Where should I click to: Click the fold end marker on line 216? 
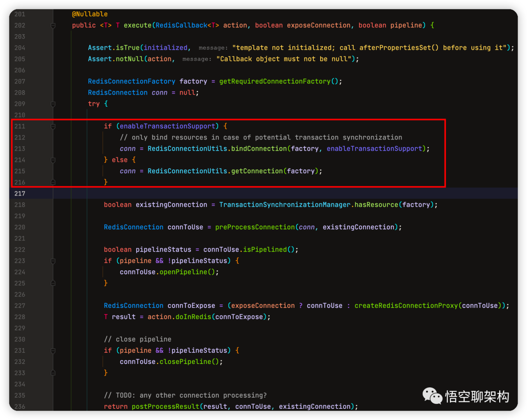[53, 182]
